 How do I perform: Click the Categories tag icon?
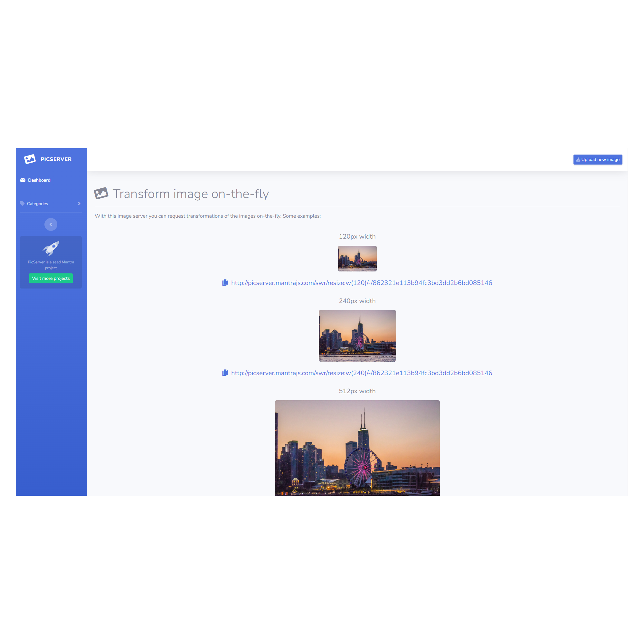click(x=22, y=203)
